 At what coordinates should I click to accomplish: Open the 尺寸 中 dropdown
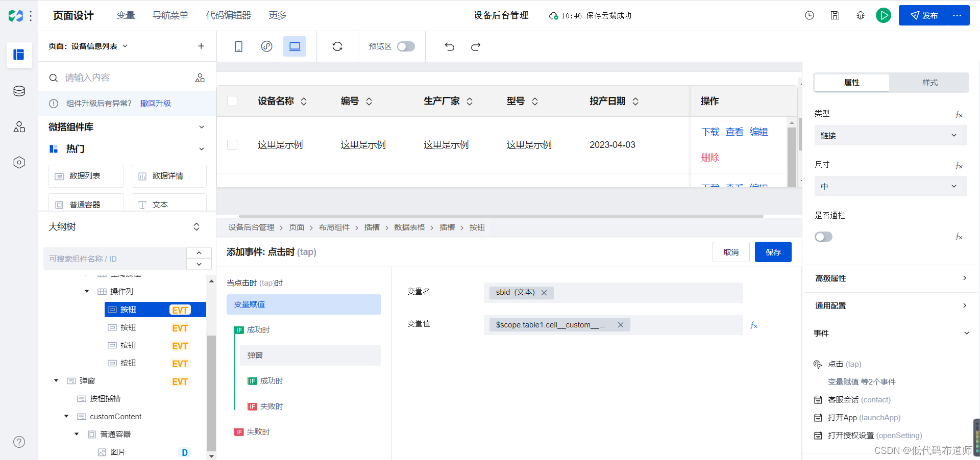tap(891, 186)
